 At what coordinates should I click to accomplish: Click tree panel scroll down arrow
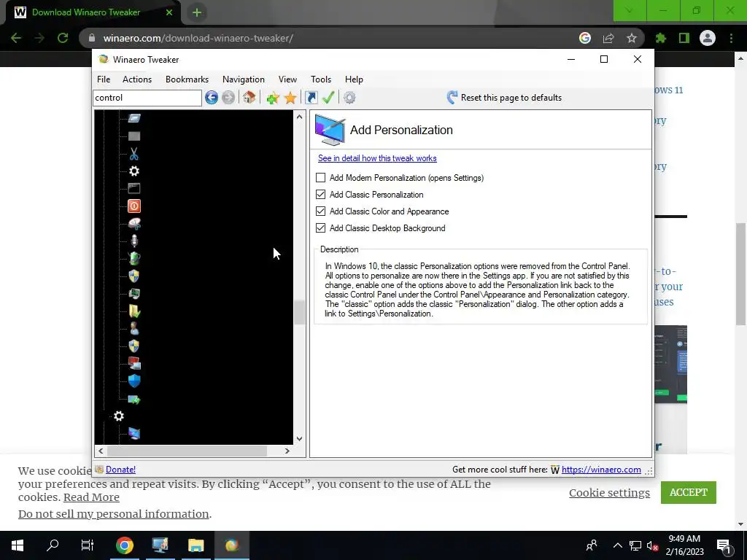tap(299, 438)
